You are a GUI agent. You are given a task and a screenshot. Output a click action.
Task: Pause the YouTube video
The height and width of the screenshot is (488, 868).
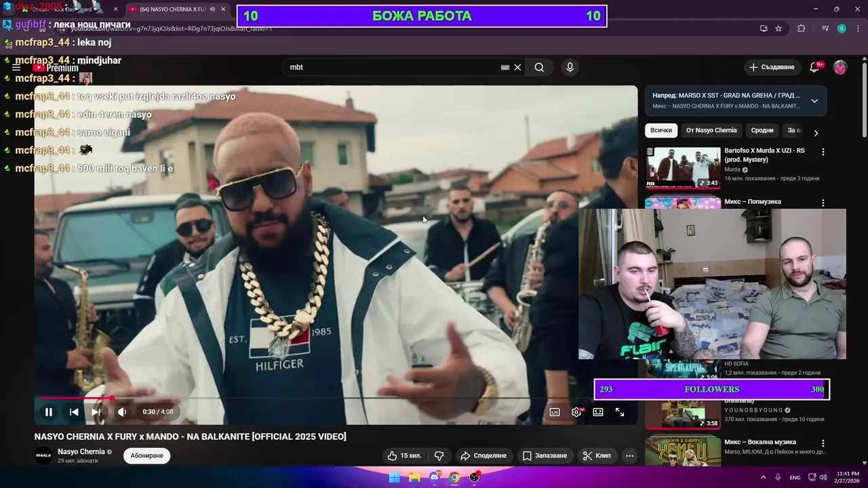tap(49, 412)
